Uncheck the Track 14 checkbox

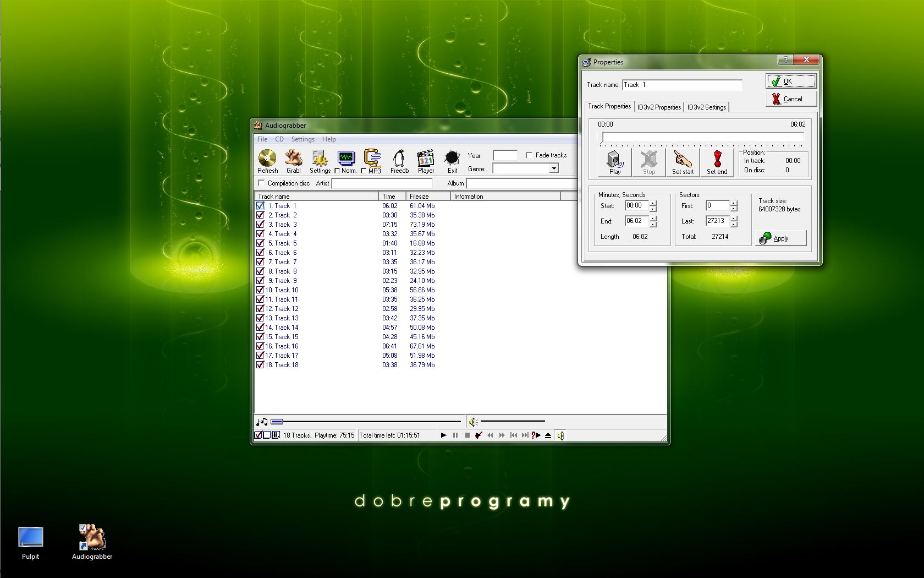point(260,327)
